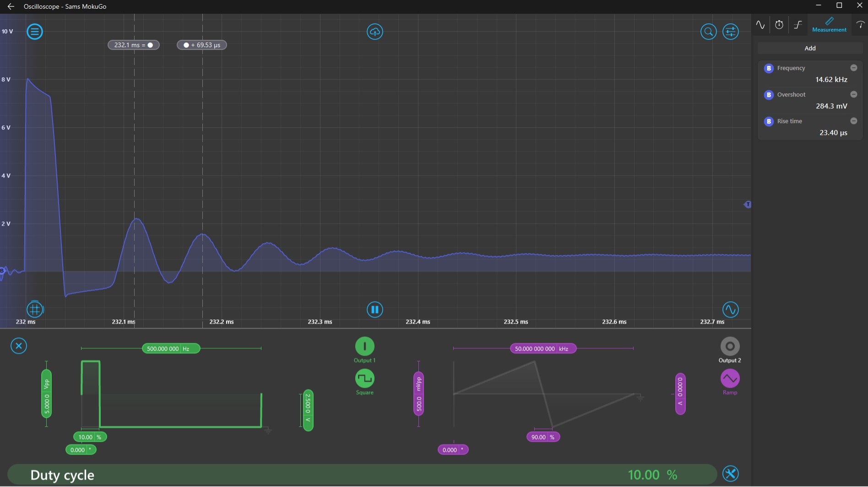
Task: Close the waveform generator panel
Action: point(19,346)
